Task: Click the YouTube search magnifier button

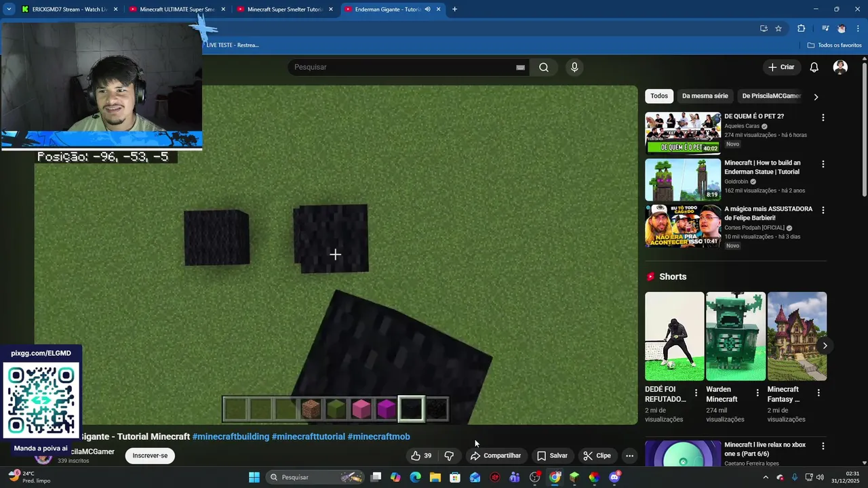Action: (x=544, y=67)
